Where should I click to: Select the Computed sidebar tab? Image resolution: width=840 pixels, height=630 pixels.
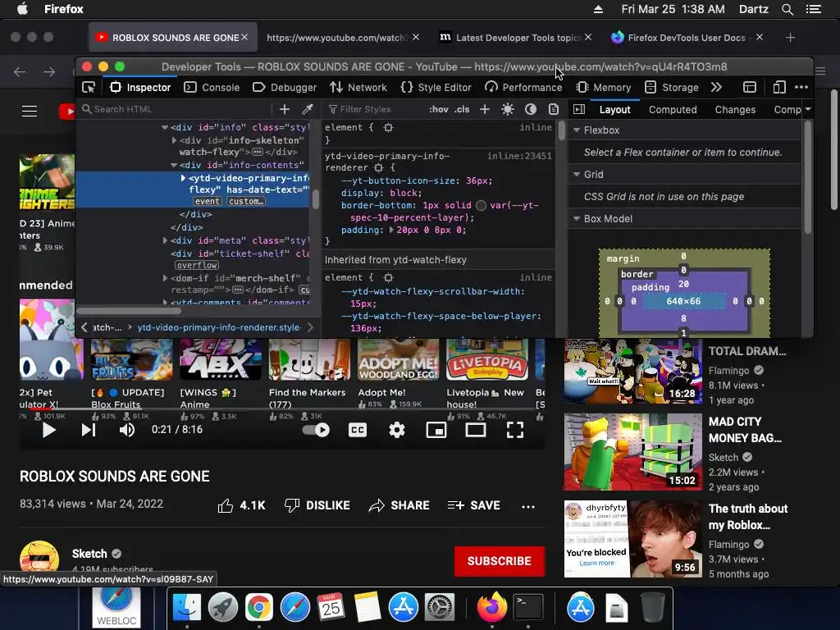[673, 109]
